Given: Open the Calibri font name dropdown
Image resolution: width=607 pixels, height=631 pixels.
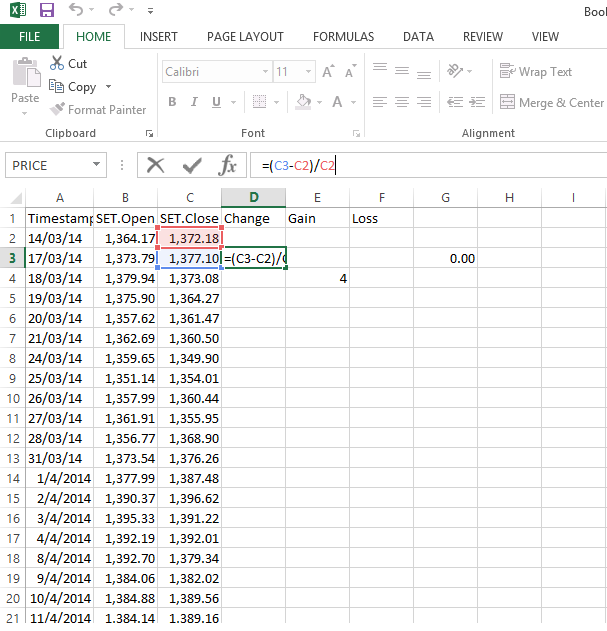Looking at the screenshot, I should pyautogui.click(x=265, y=72).
